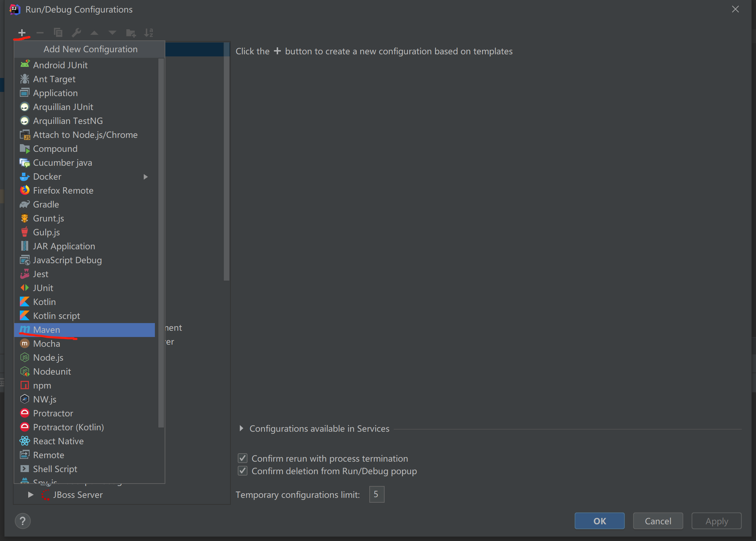Choose Gradle configuration type
The width and height of the screenshot is (756, 541).
point(85,204)
